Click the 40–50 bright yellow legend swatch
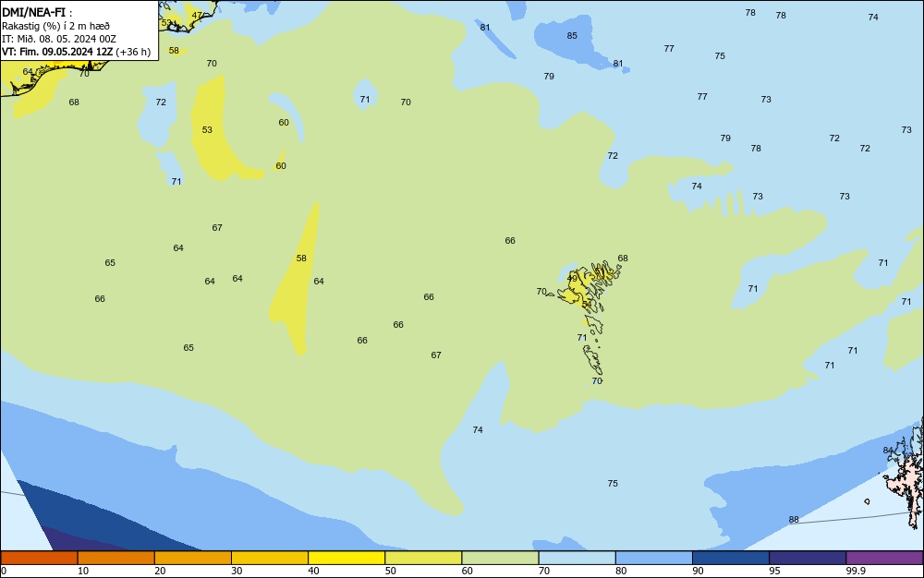The height and width of the screenshot is (578, 924). click(346, 558)
